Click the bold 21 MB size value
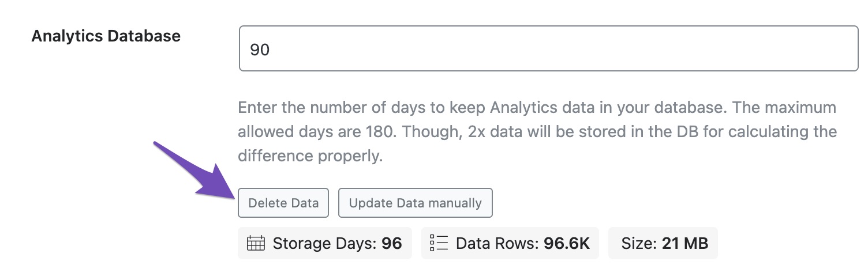 685,243
